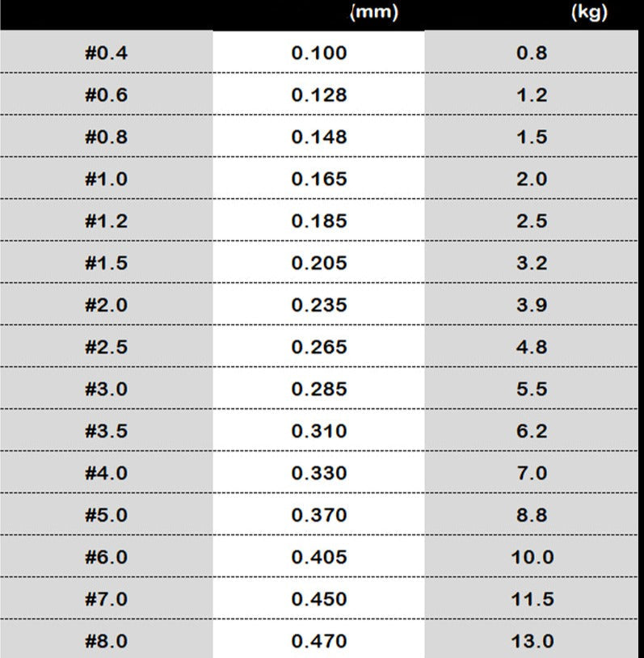
Task: Select the #3.0 size label
Action: (106, 390)
